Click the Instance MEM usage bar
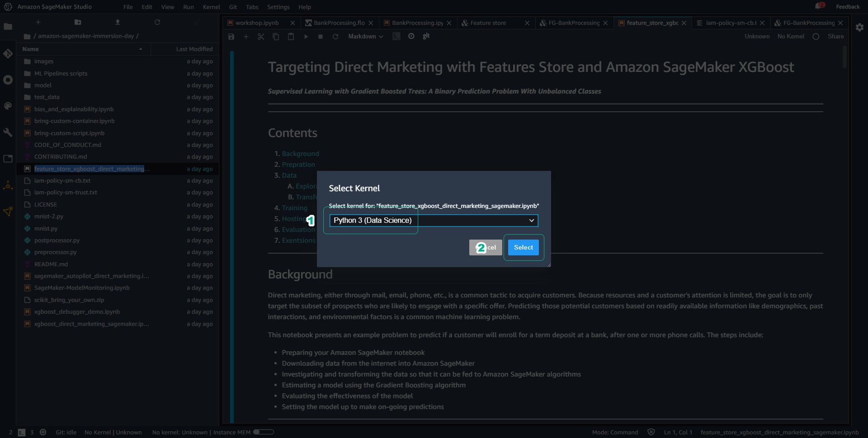Viewport: 868px width, 438px height. point(264,432)
